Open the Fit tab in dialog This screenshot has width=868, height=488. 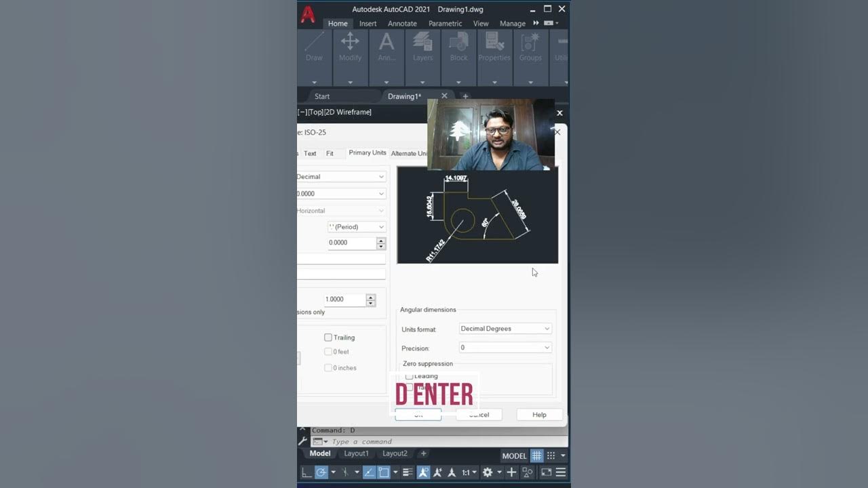point(330,154)
